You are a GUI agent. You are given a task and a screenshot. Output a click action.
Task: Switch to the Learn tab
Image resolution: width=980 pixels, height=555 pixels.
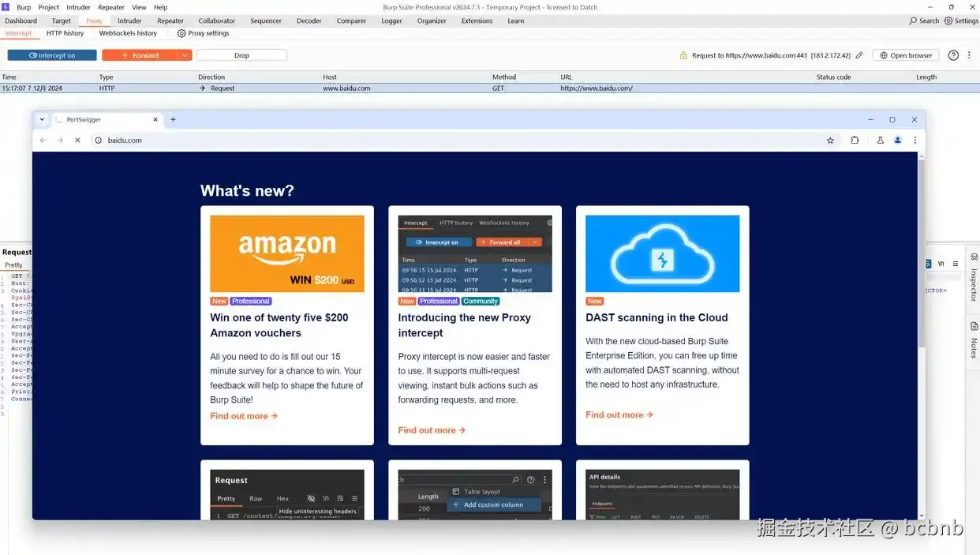pyautogui.click(x=516, y=21)
